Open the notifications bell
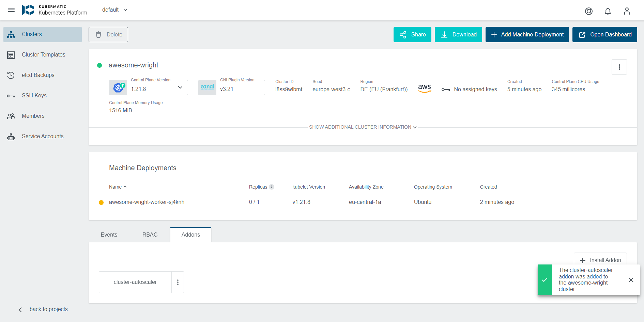644x322 pixels. click(608, 11)
